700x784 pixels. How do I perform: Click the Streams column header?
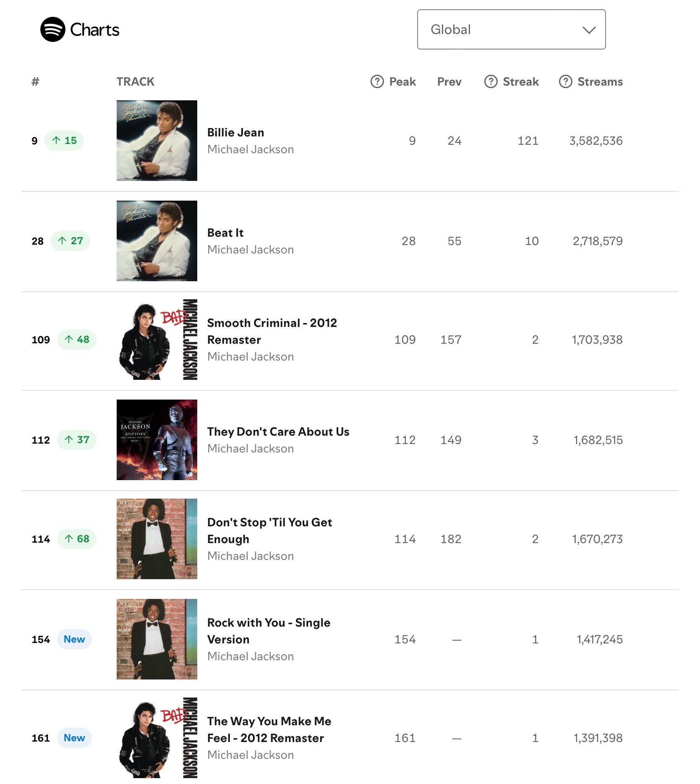tap(600, 81)
